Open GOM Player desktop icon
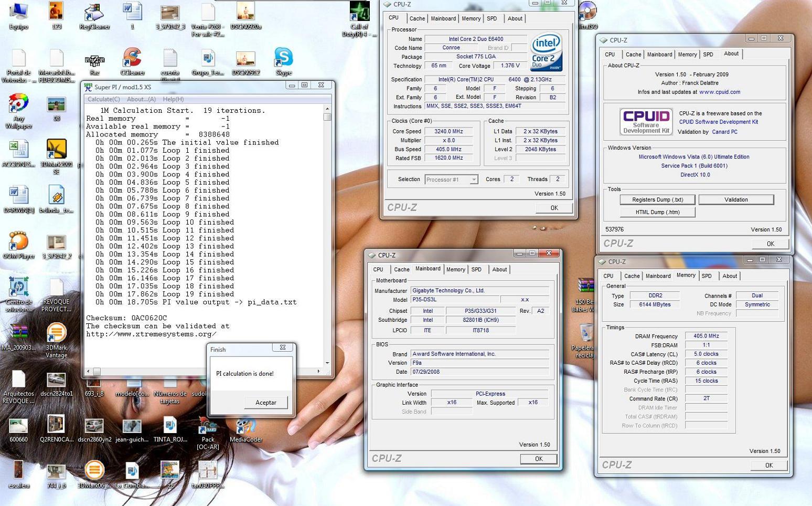The width and height of the screenshot is (812, 506). point(18,245)
